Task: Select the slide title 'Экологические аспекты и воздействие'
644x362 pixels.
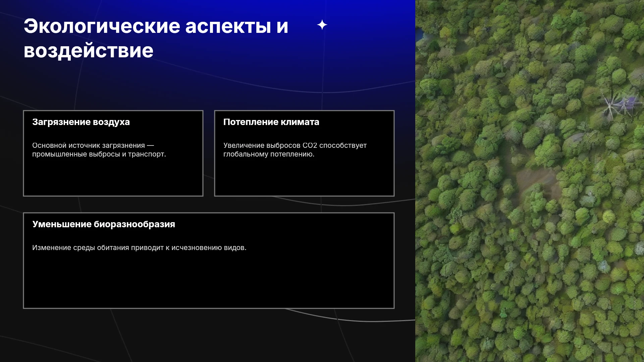Action: point(156,38)
